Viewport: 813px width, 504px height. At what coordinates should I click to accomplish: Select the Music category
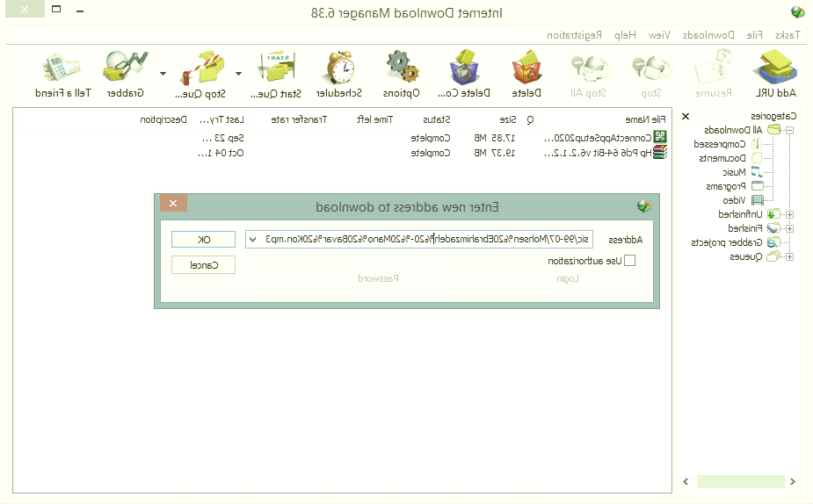[x=734, y=172]
